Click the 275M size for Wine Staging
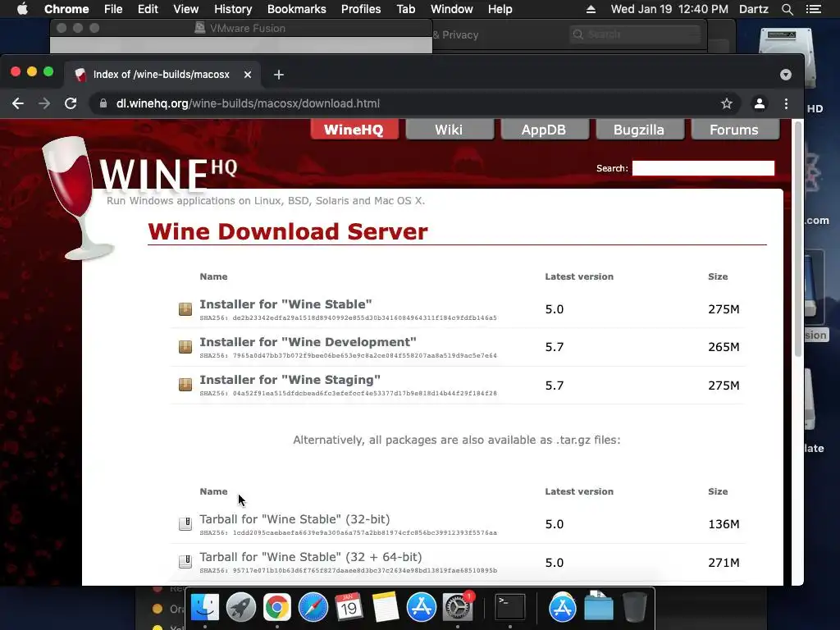Image resolution: width=840 pixels, height=630 pixels. click(724, 386)
